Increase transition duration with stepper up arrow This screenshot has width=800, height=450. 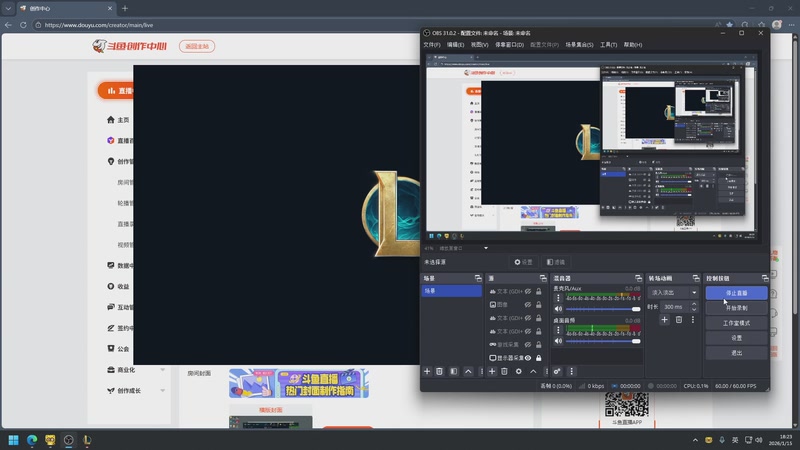693,304
